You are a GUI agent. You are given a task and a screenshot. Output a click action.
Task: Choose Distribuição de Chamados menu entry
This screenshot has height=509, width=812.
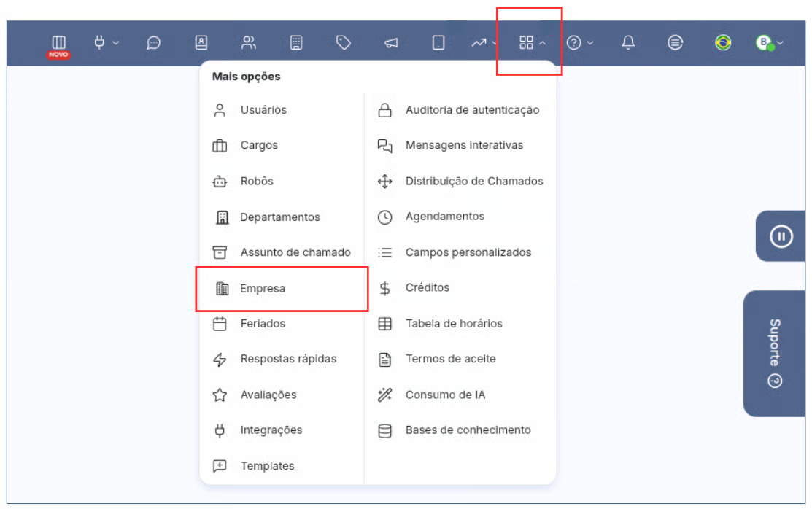[473, 181]
